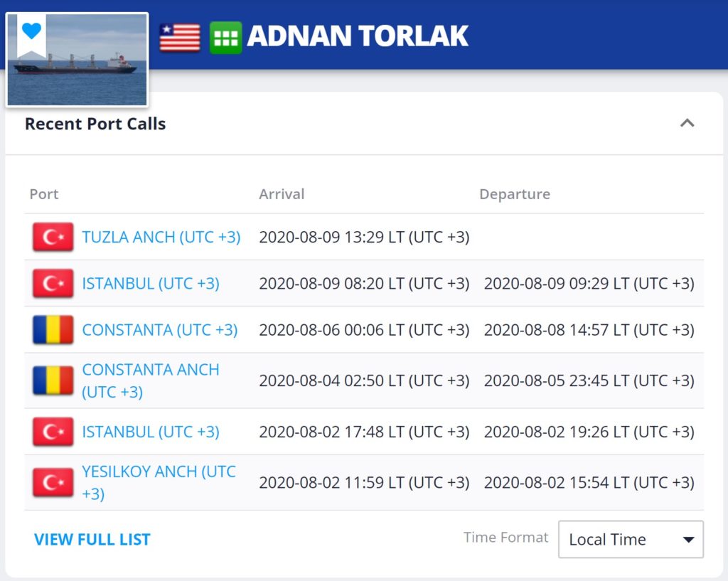
Task: Click the Turkey flag beside Yesilkoy Anch
Action: [x=53, y=482]
